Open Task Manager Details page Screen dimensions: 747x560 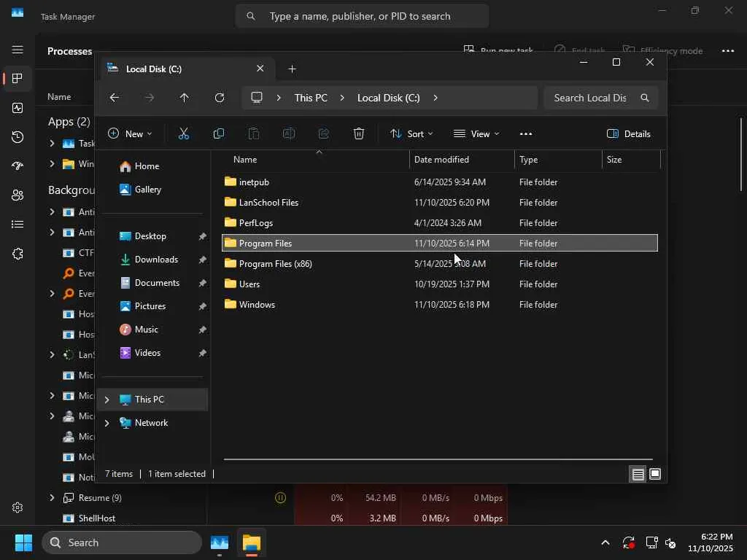pos(18,225)
